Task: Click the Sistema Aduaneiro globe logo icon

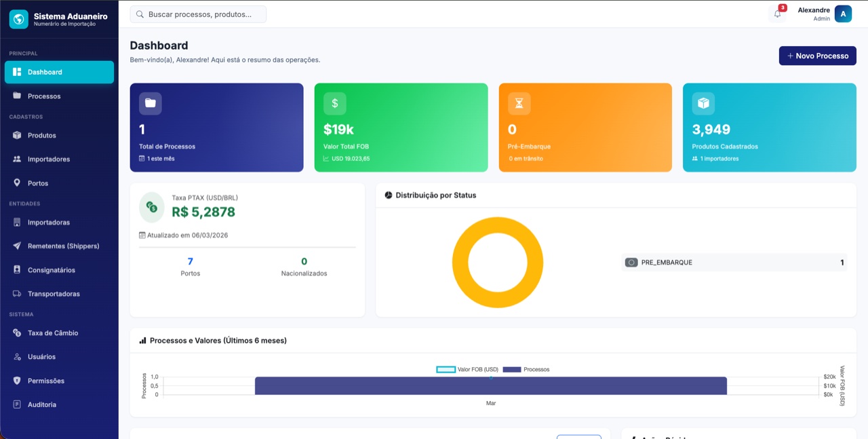Action: tap(18, 19)
